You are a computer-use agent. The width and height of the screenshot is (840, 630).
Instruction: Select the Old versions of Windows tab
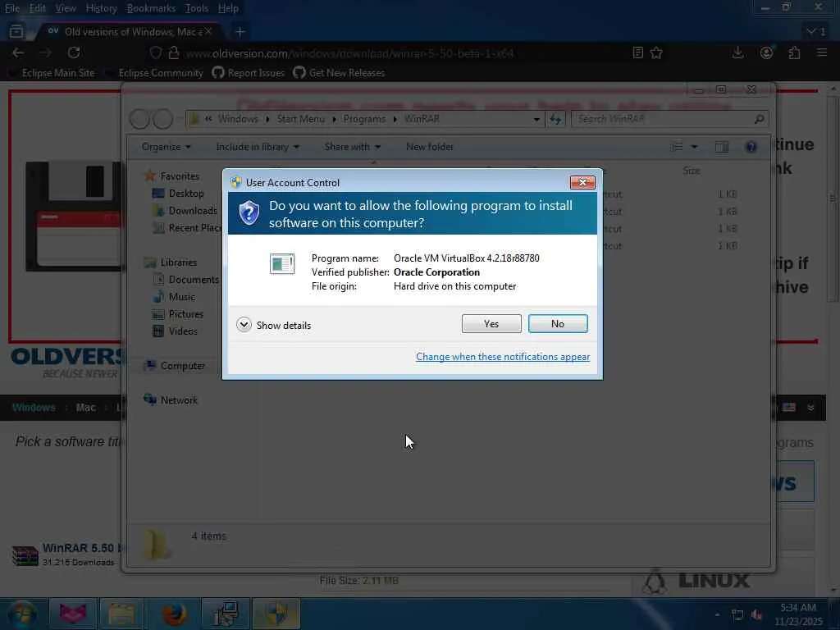click(x=130, y=32)
